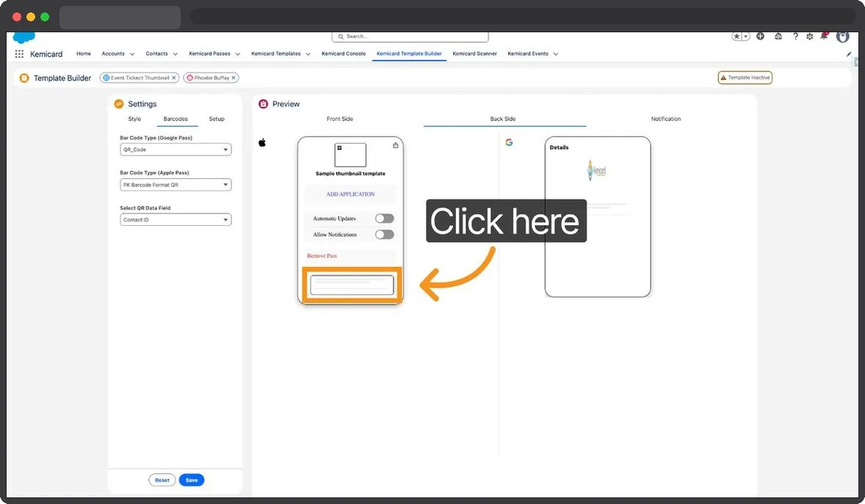Viewport: 865px width, 504px height.
Task: Show the Notification preview
Action: 666,119
